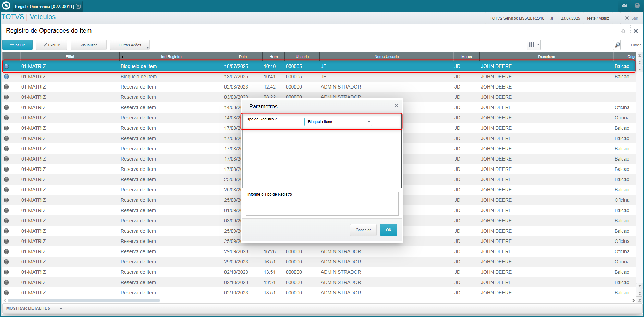Click the TOTVS logo icon
Screen dimensions: 644x317
(6, 6)
